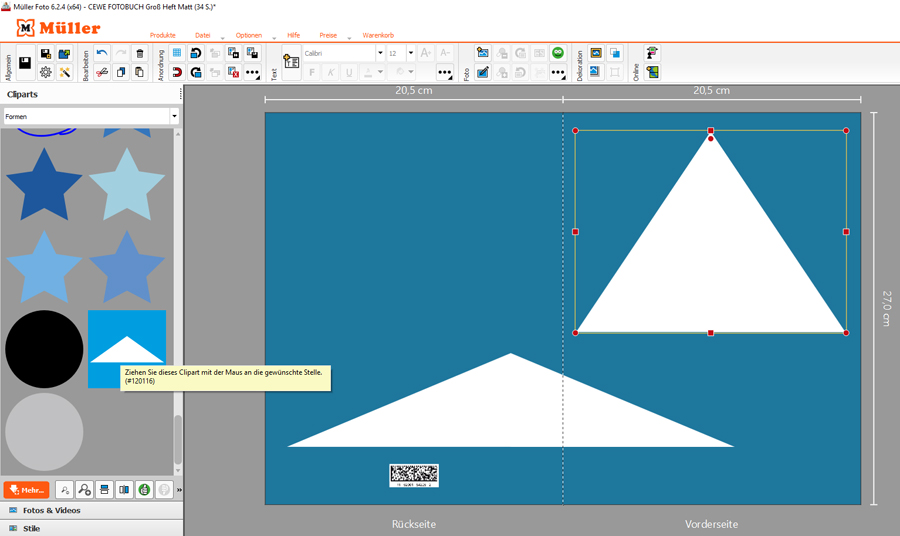The width and height of the screenshot is (900, 536).
Task: Click the large Save disk icon
Action: point(24,63)
